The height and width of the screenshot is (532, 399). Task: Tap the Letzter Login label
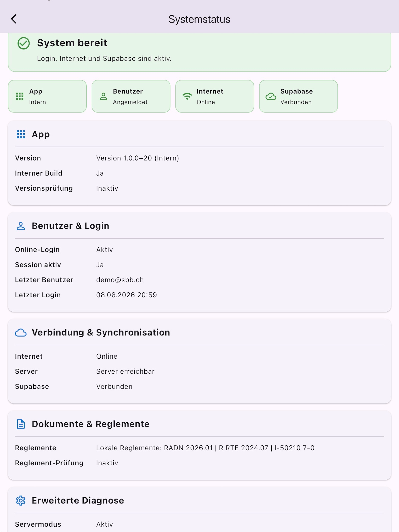click(38, 295)
